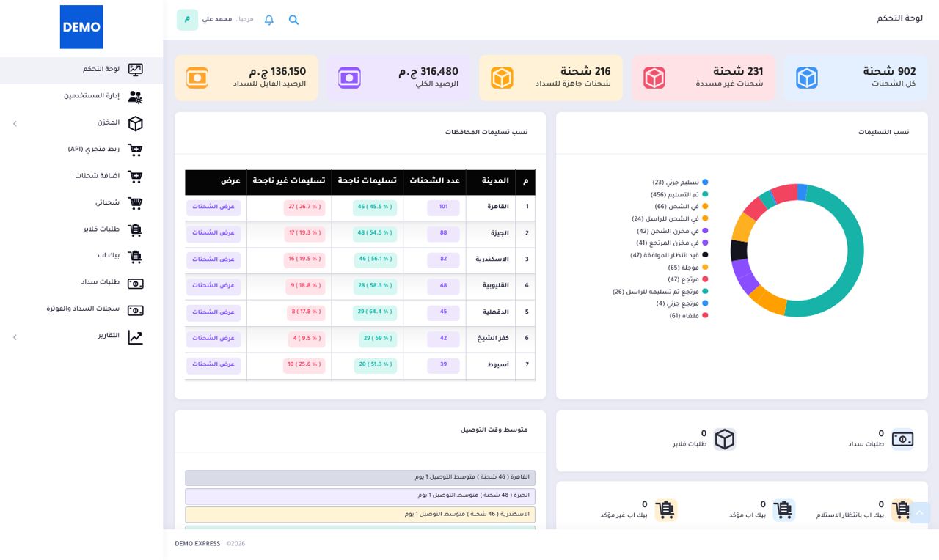Click the بيك اب sidebar icon
The image size is (939, 560).
(135, 256)
